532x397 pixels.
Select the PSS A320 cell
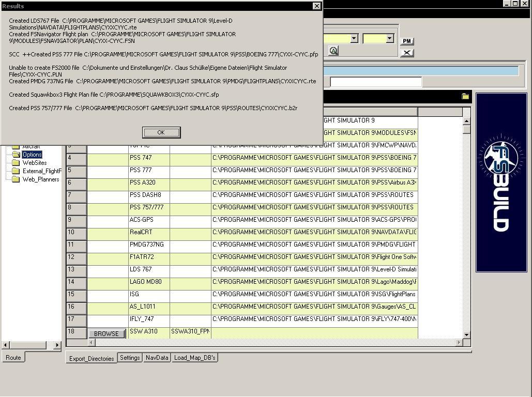coord(149,185)
